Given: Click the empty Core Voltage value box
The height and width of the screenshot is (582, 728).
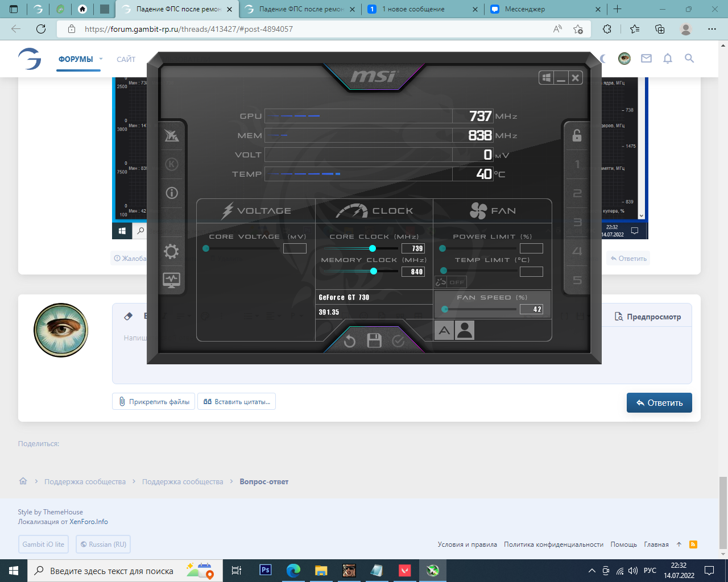Looking at the screenshot, I should pos(295,248).
